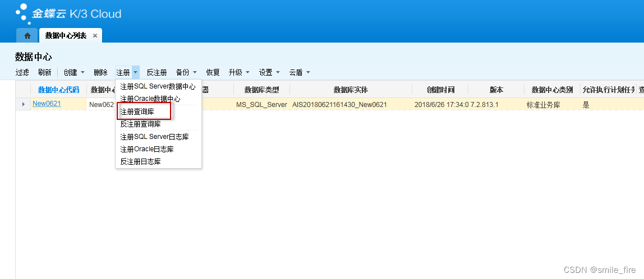This screenshot has width=644, height=279.
Task: Select the AIS20180621161430_New0621 cell
Action: (x=351, y=105)
